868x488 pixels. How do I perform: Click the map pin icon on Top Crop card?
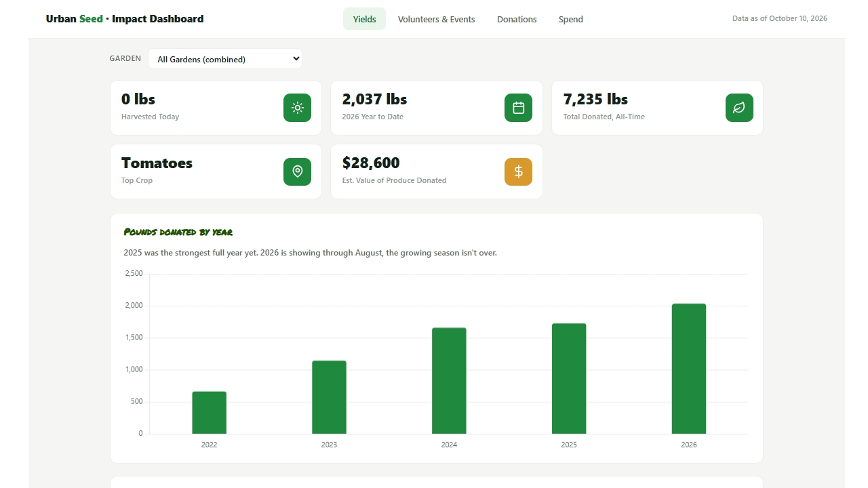click(297, 171)
